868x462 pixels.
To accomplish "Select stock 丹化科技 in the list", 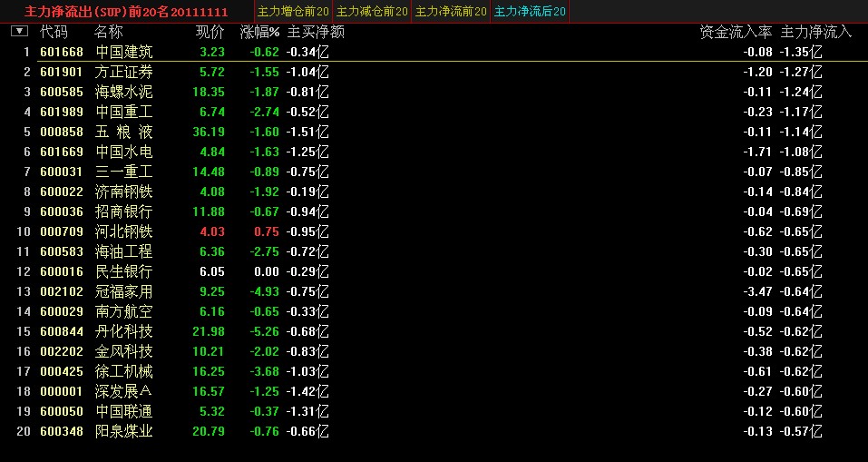I will point(124,331).
